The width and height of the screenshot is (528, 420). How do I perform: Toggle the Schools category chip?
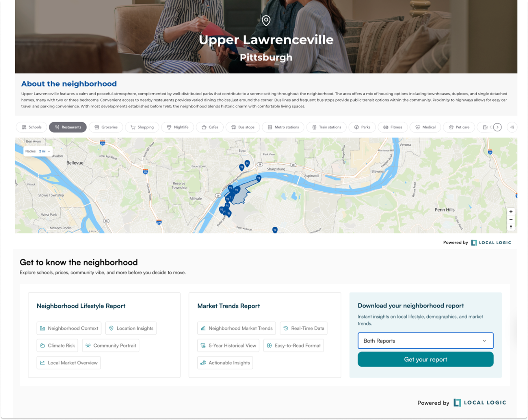[31, 127]
